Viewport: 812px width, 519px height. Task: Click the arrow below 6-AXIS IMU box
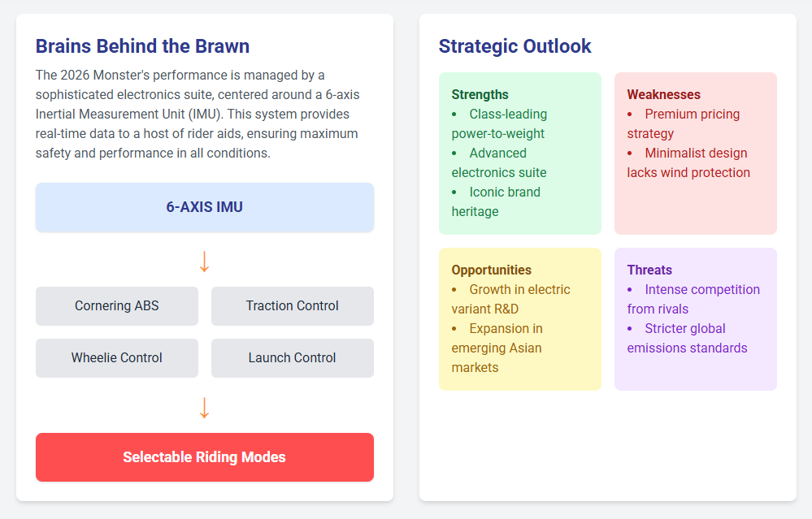(204, 261)
